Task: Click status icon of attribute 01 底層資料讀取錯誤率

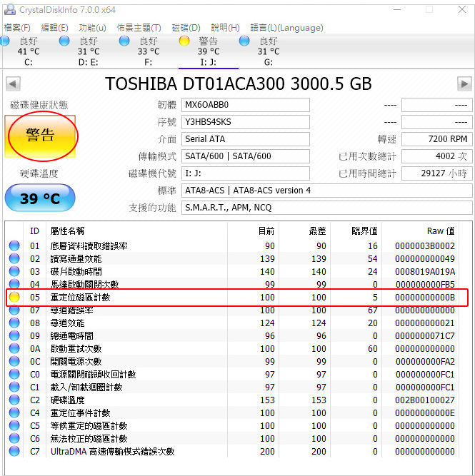Action: coord(14,245)
